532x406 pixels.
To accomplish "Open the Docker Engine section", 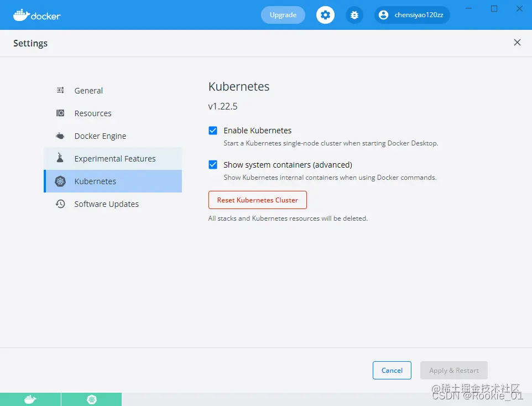I will [x=113, y=136].
